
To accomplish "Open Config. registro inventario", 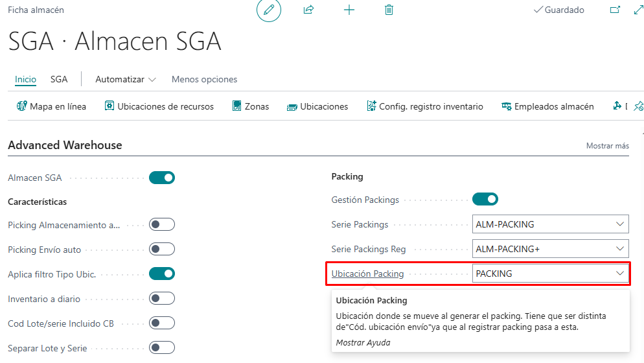I will (425, 106).
